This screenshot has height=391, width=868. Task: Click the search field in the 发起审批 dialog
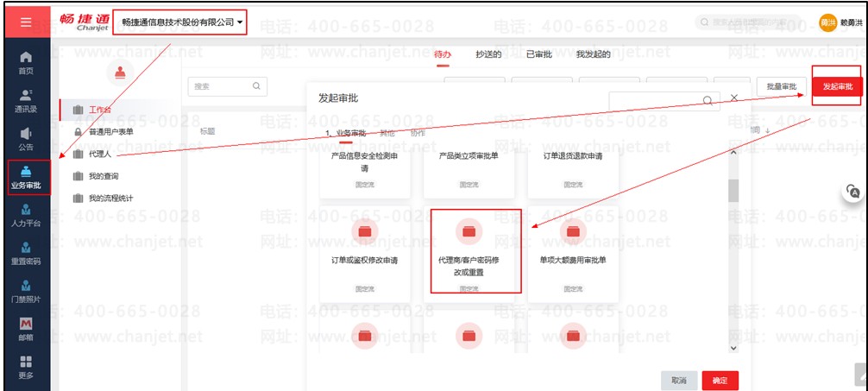[x=664, y=100]
